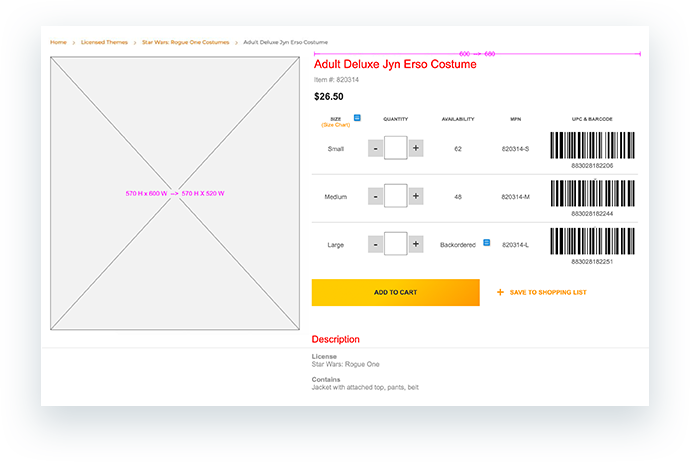The image size is (690, 462).
Task: Go to Home breadcrumb
Action: (58, 42)
